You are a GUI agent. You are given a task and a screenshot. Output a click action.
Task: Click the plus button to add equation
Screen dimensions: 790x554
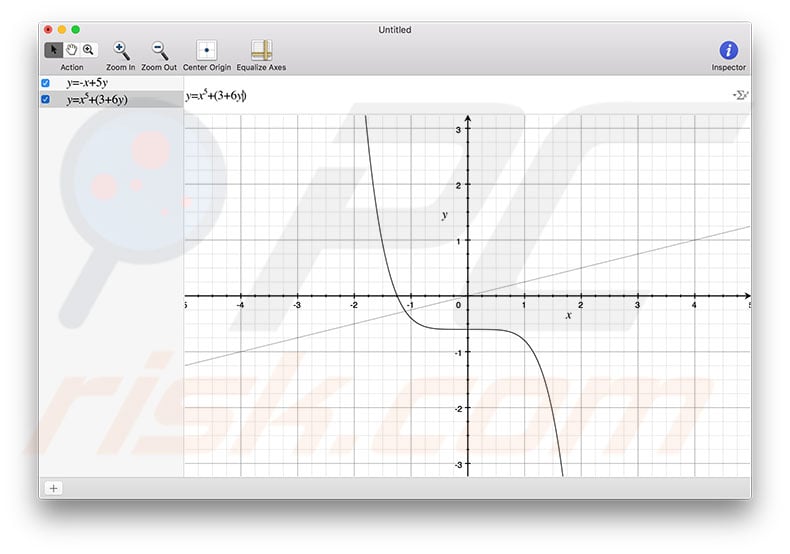pyautogui.click(x=53, y=488)
